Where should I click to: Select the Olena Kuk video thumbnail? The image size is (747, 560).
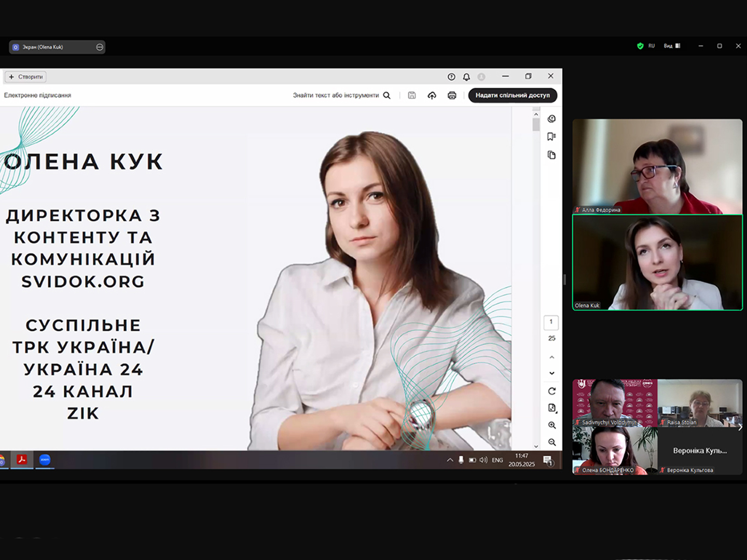(x=657, y=262)
